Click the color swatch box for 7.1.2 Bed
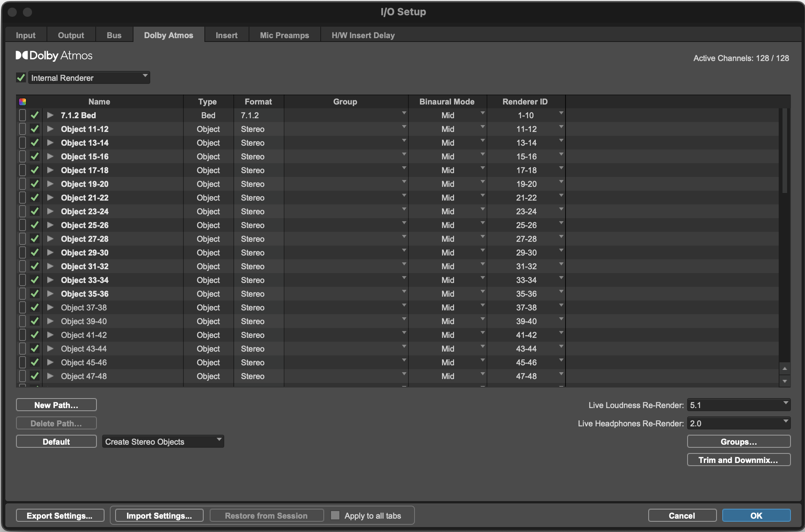The image size is (805, 532). (22, 115)
